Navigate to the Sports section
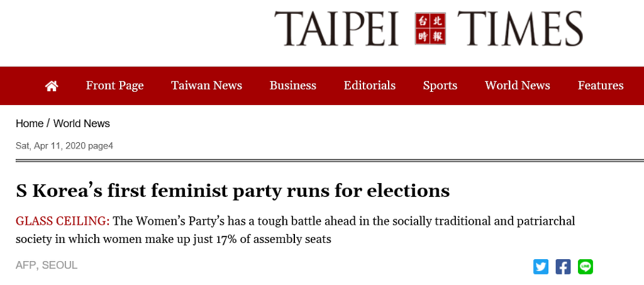Screen dimensions: 644x285 440,86
